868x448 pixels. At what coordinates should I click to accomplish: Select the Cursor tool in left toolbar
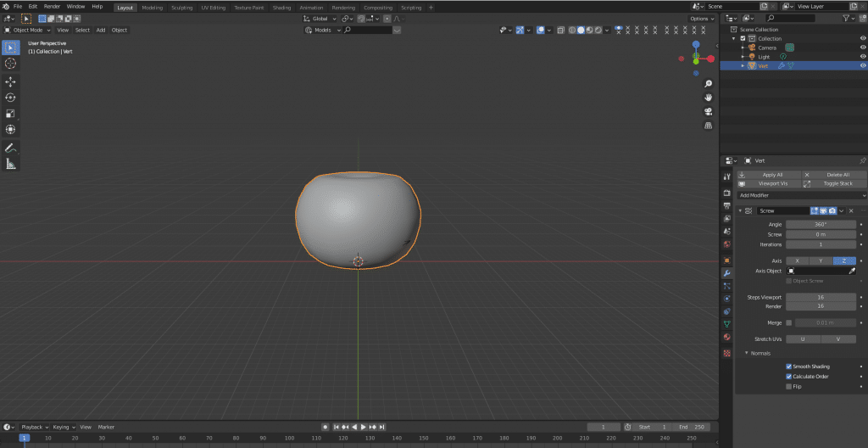[10, 64]
